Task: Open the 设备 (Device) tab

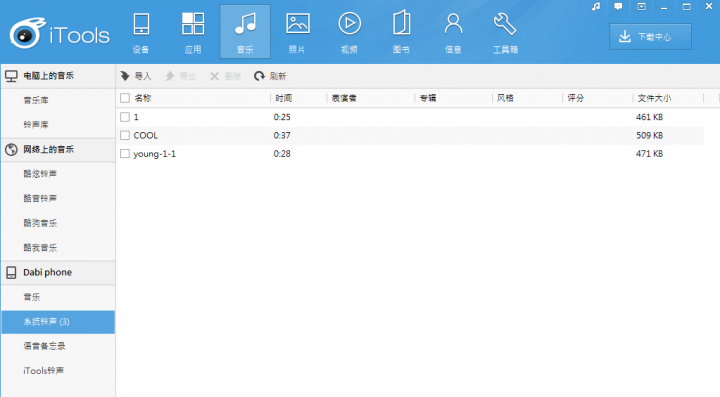Action: click(x=141, y=32)
